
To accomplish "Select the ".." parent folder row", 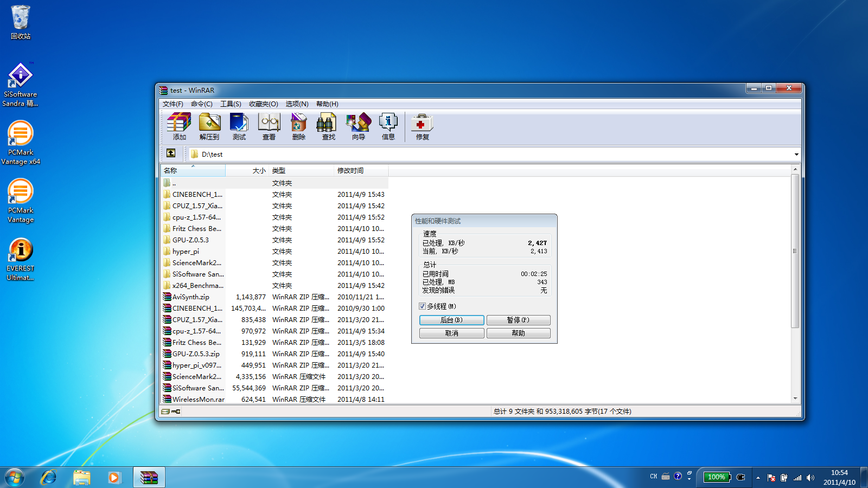I will (274, 183).
